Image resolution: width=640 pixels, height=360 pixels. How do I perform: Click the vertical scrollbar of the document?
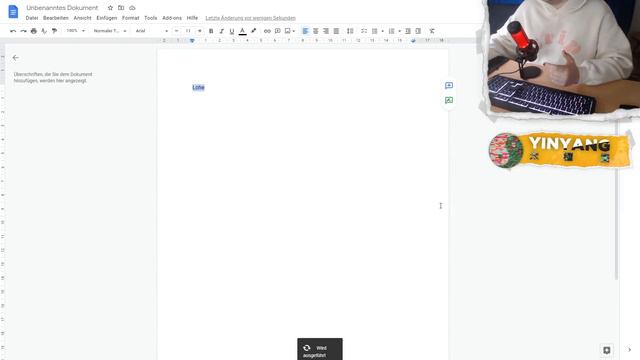click(x=616, y=200)
